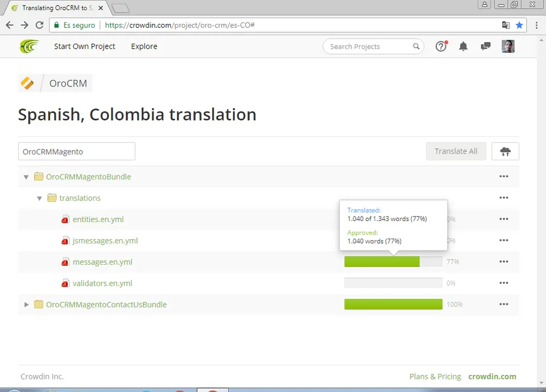546x392 pixels.
Task: Click Plans & Pricing footer link
Action: coord(435,376)
